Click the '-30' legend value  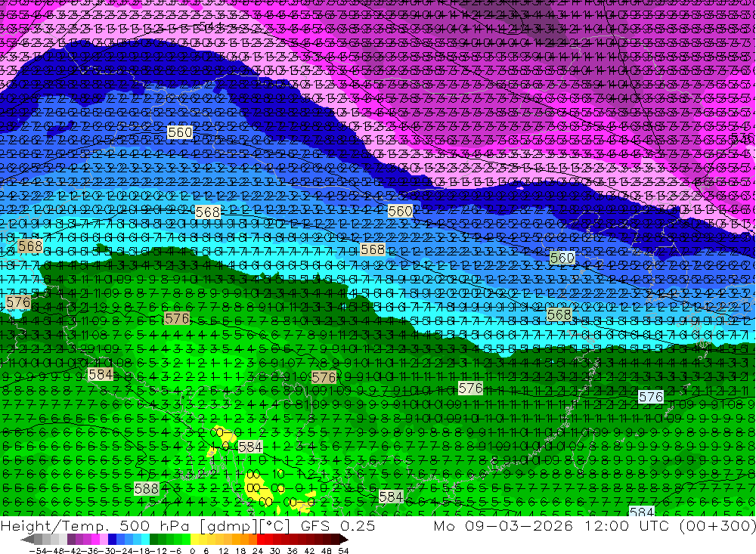coord(107,551)
